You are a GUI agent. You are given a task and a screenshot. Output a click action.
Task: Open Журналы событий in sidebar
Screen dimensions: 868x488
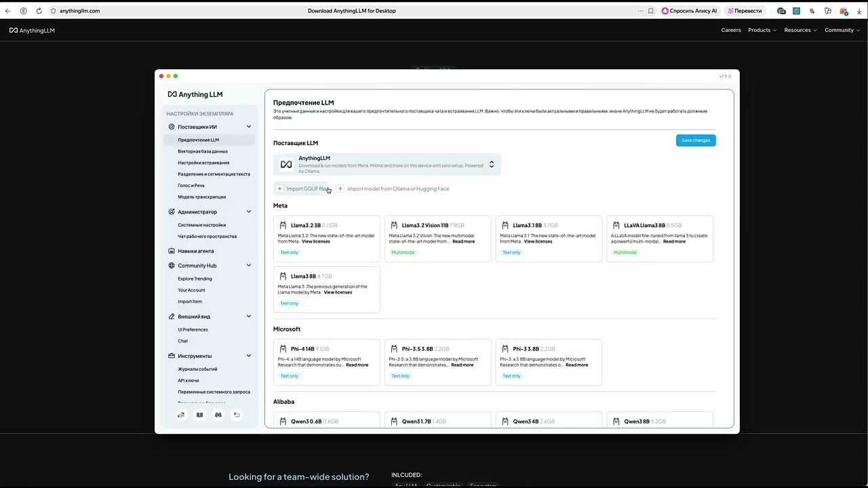pos(197,369)
